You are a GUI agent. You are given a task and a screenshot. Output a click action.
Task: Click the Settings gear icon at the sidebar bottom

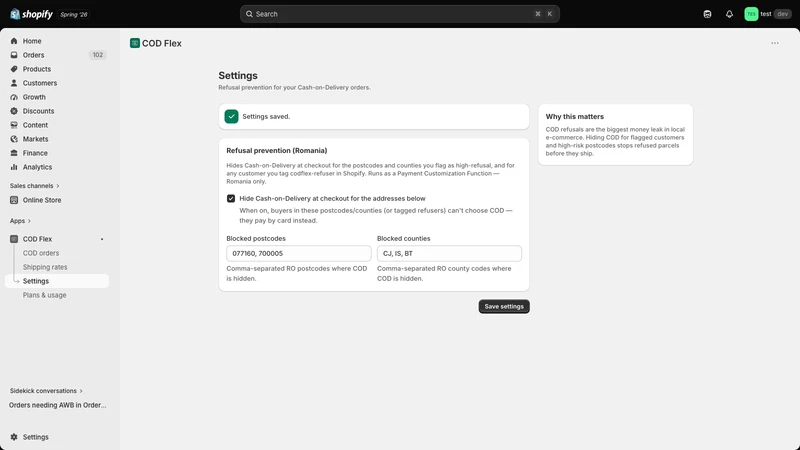[x=14, y=437]
